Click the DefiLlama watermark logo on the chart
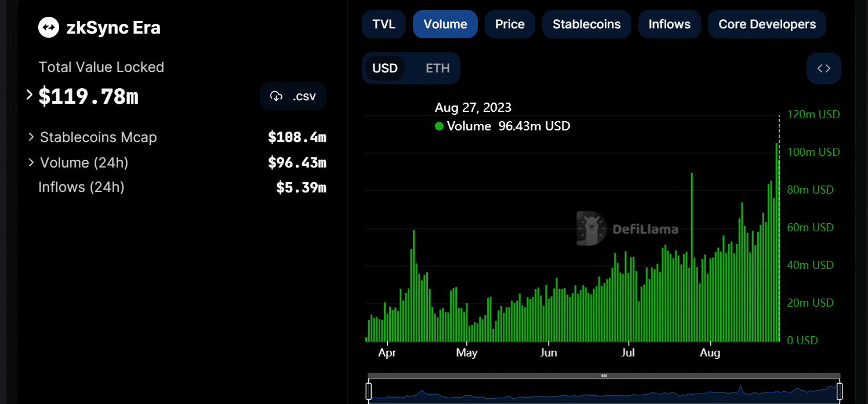Image resolution: width=868 pixels, height=404 pixels. coord(591,228)
